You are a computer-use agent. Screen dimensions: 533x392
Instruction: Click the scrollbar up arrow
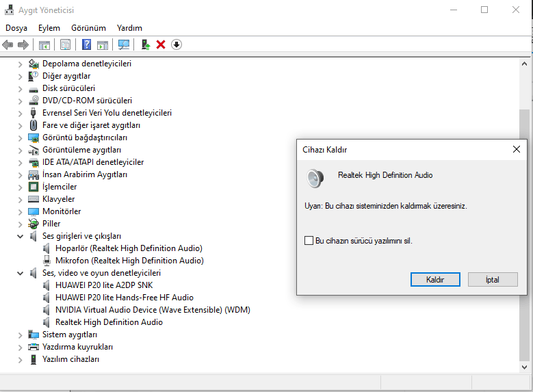tap(524, 64)
